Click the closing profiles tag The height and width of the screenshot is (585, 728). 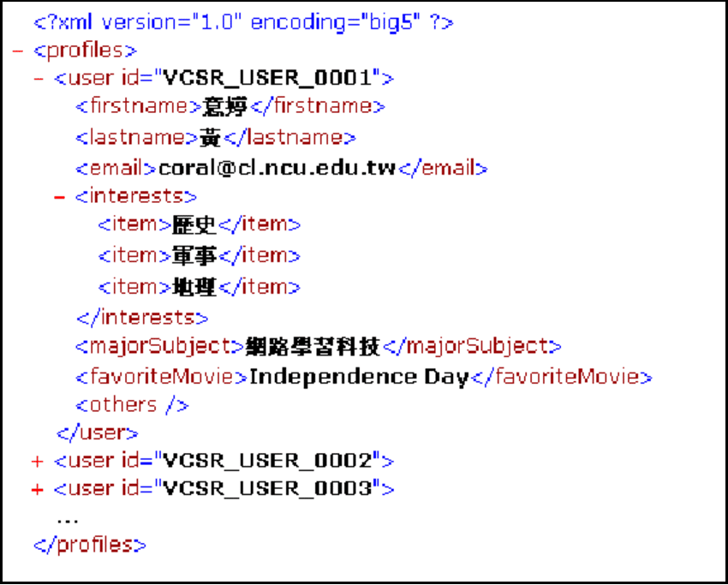[x=90, y=545]
